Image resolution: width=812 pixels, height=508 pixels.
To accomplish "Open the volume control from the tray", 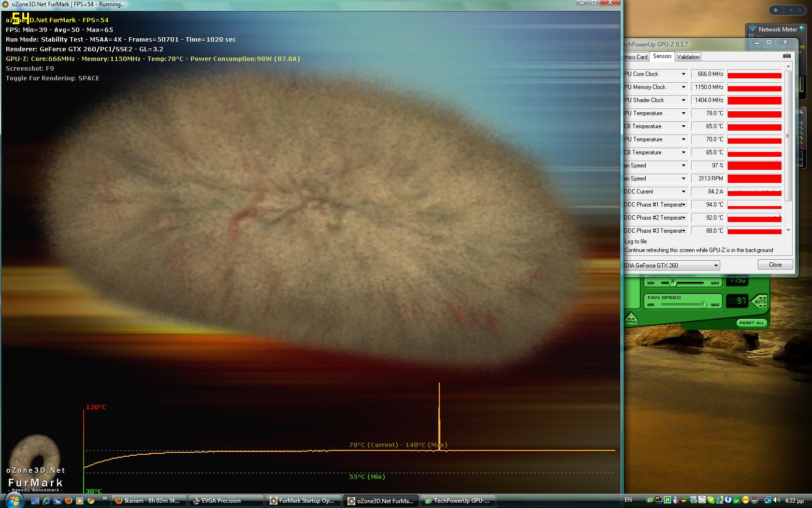I will point(776,500).
